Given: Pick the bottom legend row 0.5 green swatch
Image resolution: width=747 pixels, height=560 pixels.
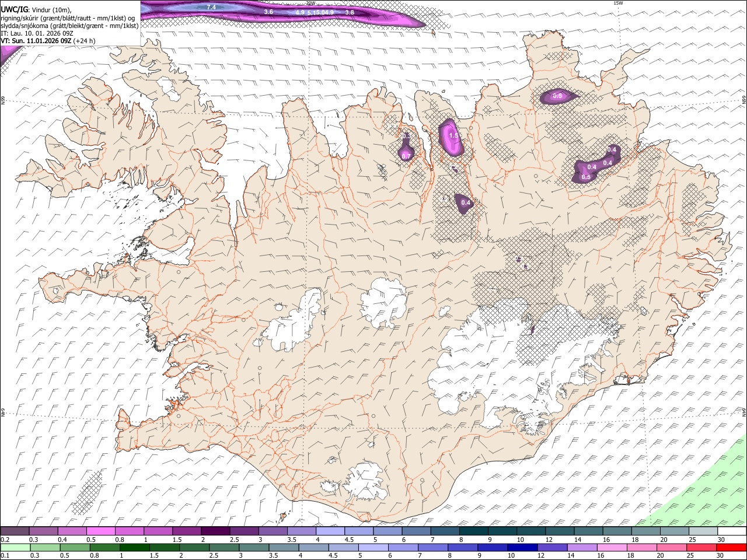Looking at the screenshot, I should click(75, 547).
